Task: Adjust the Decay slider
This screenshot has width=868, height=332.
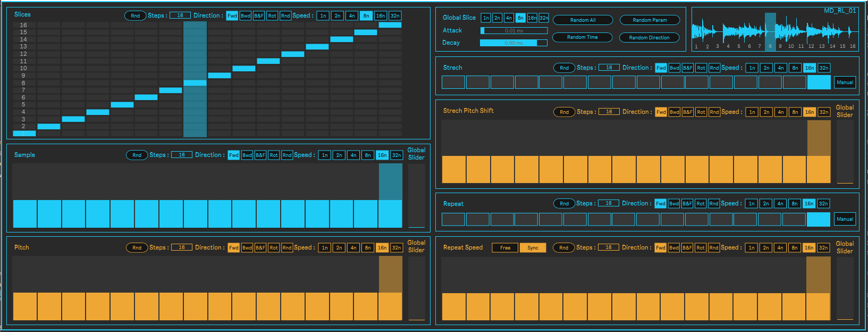Action: click(x=513, y=43)
